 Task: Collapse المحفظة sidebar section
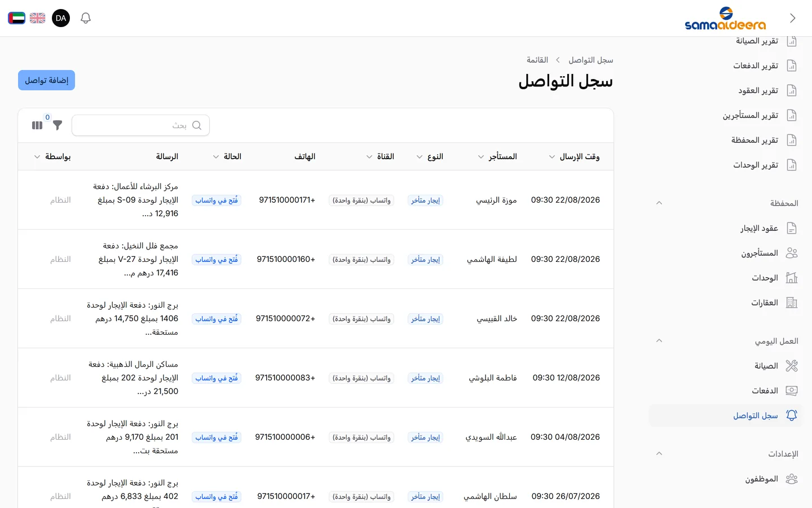tap(659, 203)
